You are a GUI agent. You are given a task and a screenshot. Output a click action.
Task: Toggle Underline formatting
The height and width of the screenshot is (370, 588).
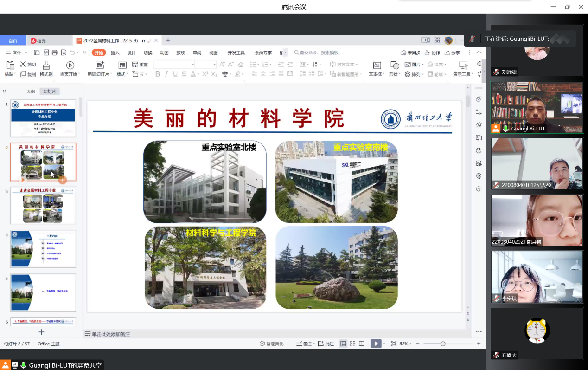click(x=175, y=74)
